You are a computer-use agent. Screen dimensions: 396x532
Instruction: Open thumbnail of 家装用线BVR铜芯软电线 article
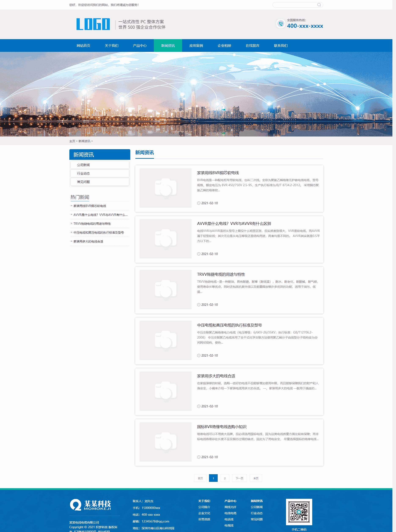pos(165,188)
